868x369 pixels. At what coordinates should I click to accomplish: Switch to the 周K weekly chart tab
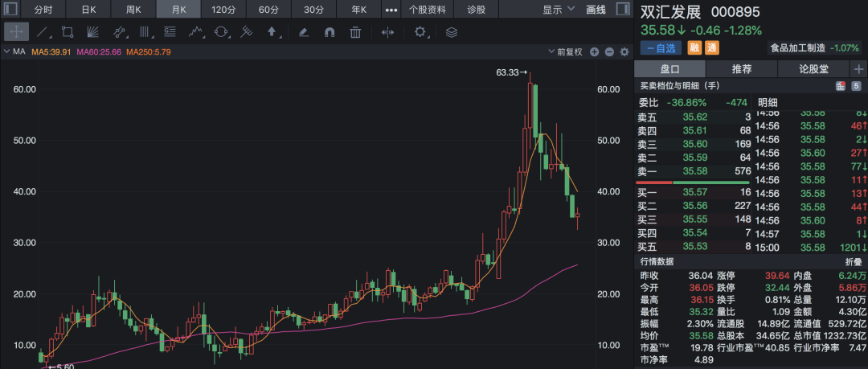133,10
